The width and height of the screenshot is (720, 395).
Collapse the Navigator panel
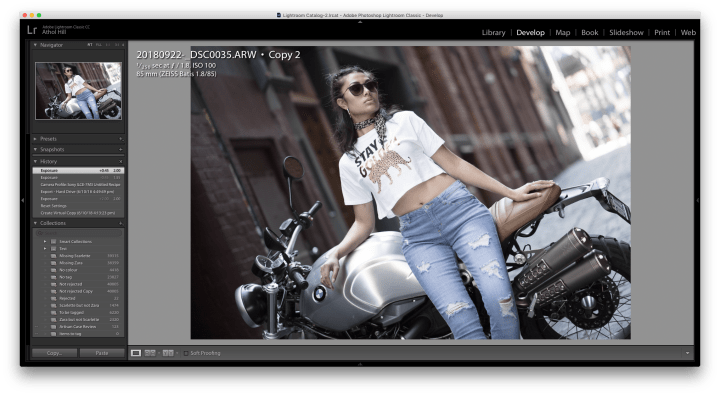tap(35, 45)
